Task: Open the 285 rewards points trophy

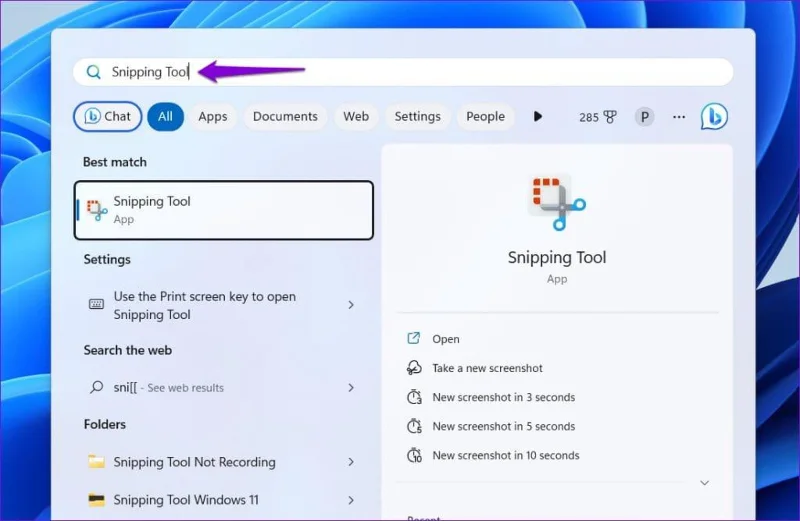Action: click(x=597, y=117)
